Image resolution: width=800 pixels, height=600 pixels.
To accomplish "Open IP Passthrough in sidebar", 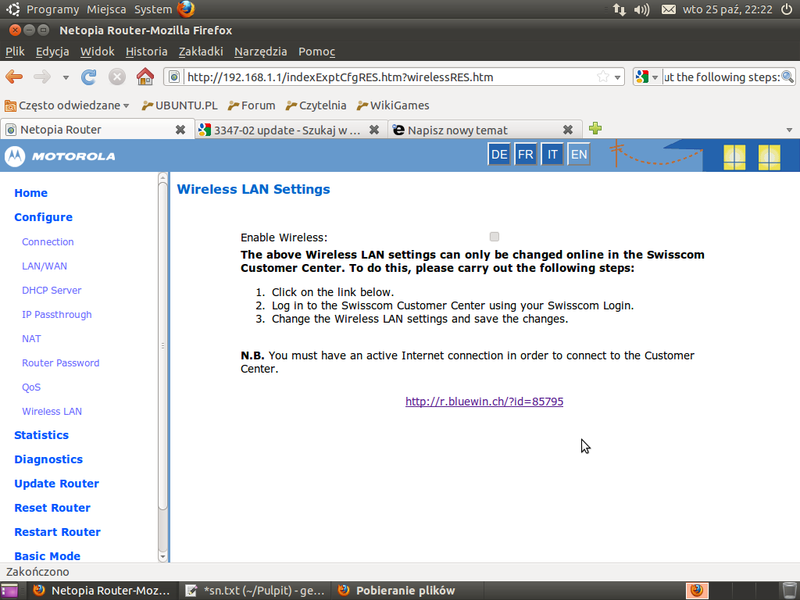I will point(57,315).
